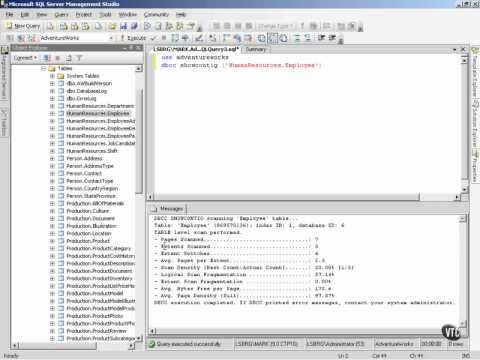Click the Disconnect icon in Object Explorer
The width and height of the screenshot is (480, 360).
[47, 58]
